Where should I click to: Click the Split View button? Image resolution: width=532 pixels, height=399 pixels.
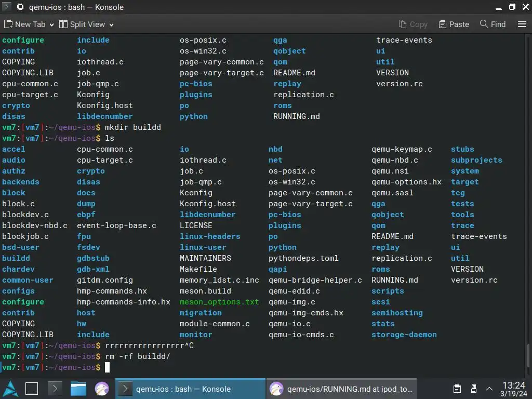pyautogui.click(x=82, y=24)
